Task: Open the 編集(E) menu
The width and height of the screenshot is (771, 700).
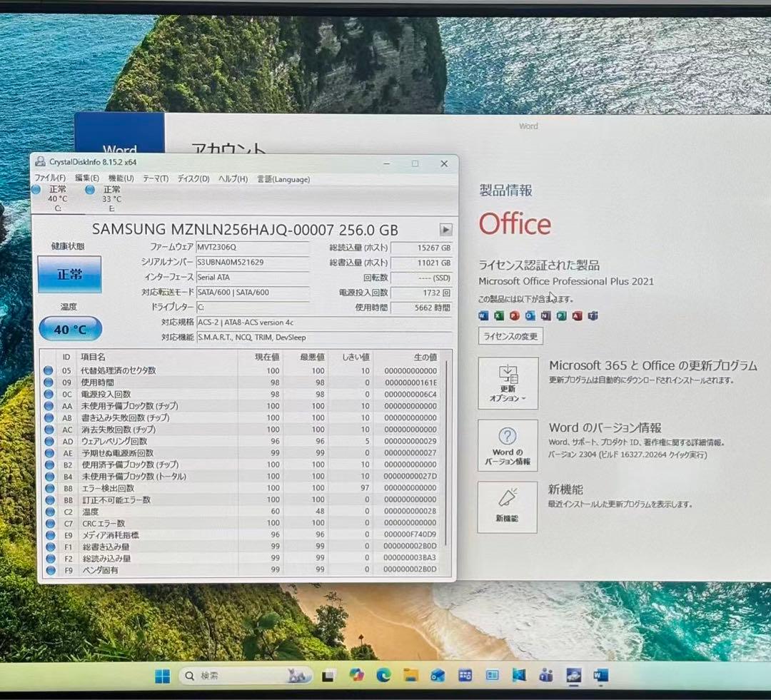Action: point(87,178)
